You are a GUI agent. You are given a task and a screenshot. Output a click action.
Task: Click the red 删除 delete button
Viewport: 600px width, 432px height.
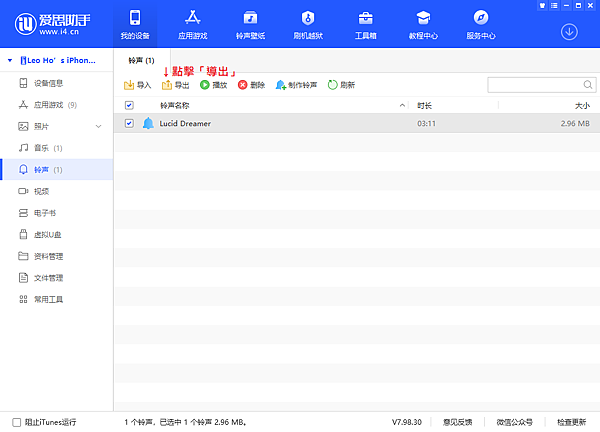(251, 85)
